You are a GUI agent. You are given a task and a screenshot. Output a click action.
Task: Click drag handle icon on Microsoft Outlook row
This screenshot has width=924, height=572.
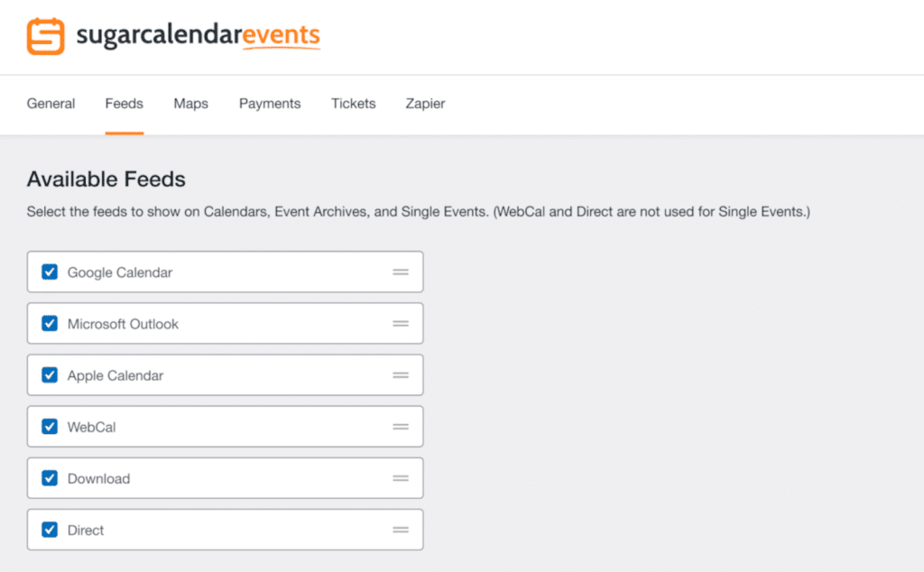(401, 324)
